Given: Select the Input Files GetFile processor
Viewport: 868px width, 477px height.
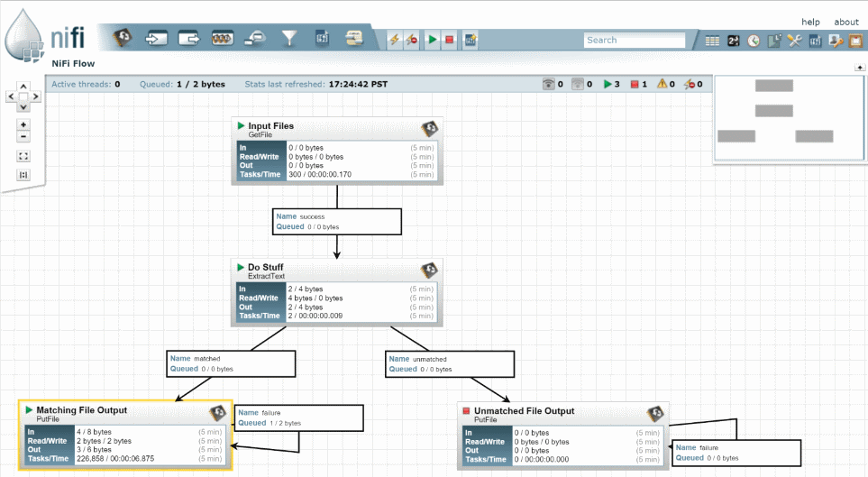Looking at the screenshot, I should [x=337, y=151].
